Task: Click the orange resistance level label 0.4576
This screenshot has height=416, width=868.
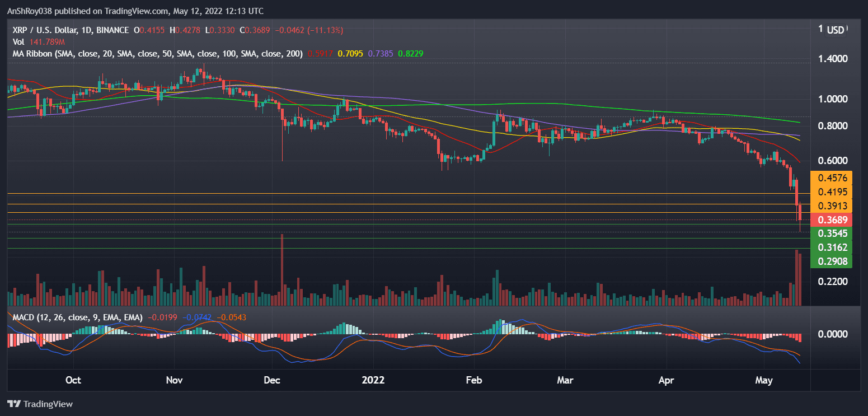Action: click(832, 178)
